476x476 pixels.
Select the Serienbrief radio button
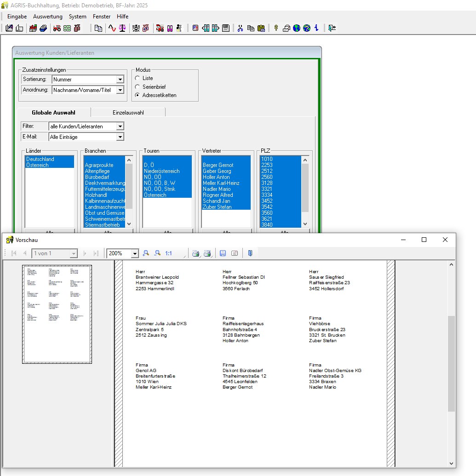137,86
